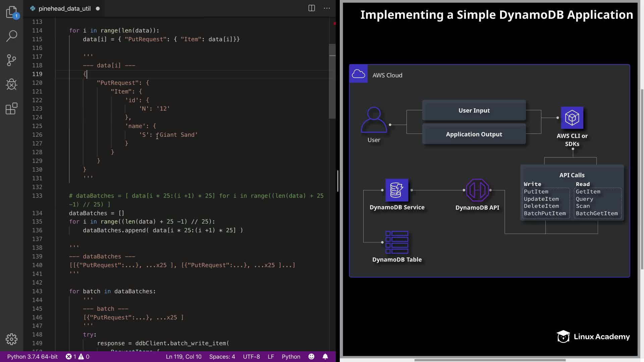Select the Python 3.7.4 64-bit interpreter
The width and height of the screenshot is (644, 362).
point(32,357)
